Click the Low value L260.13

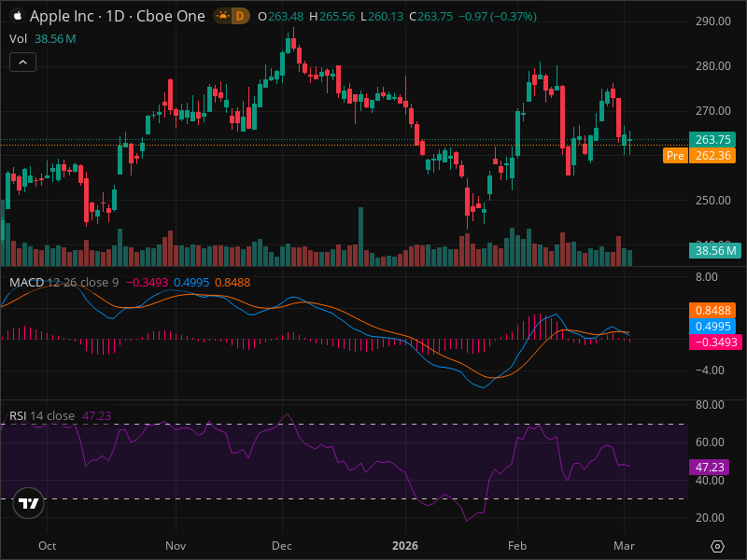[x=382, y=17]
